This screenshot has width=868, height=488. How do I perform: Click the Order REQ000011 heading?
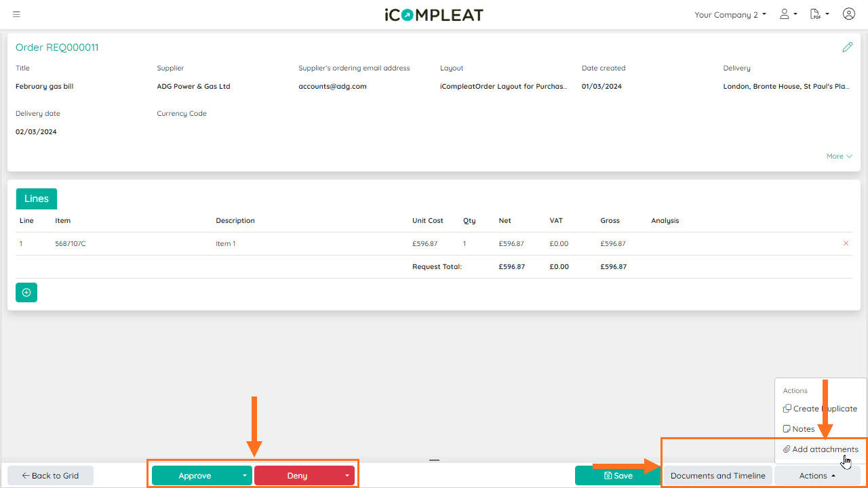point(57,47)
